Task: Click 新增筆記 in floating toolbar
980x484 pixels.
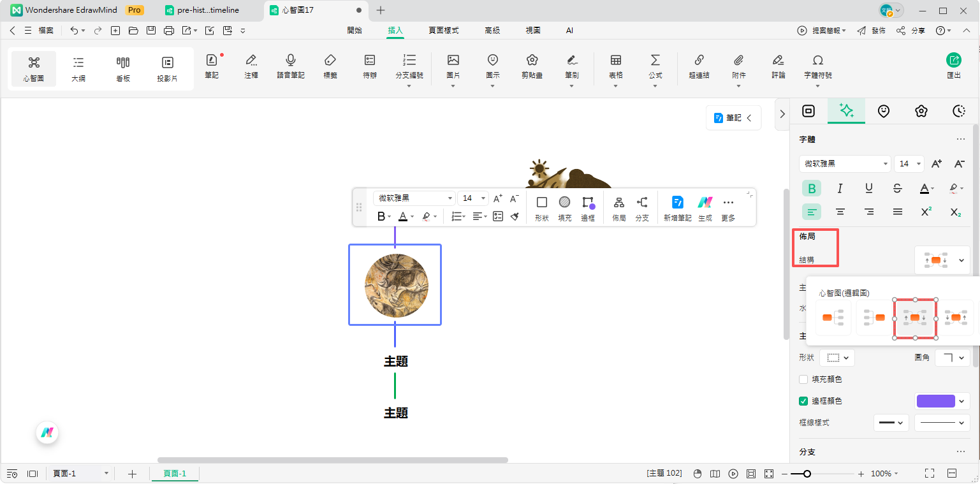Action: [x=677, y=203]
